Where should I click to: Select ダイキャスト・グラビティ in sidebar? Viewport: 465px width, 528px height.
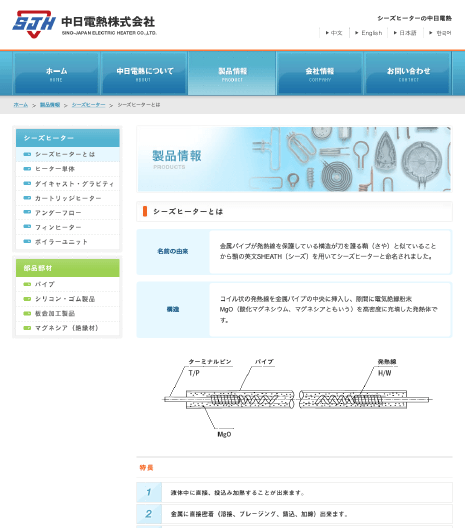[68, 184]
